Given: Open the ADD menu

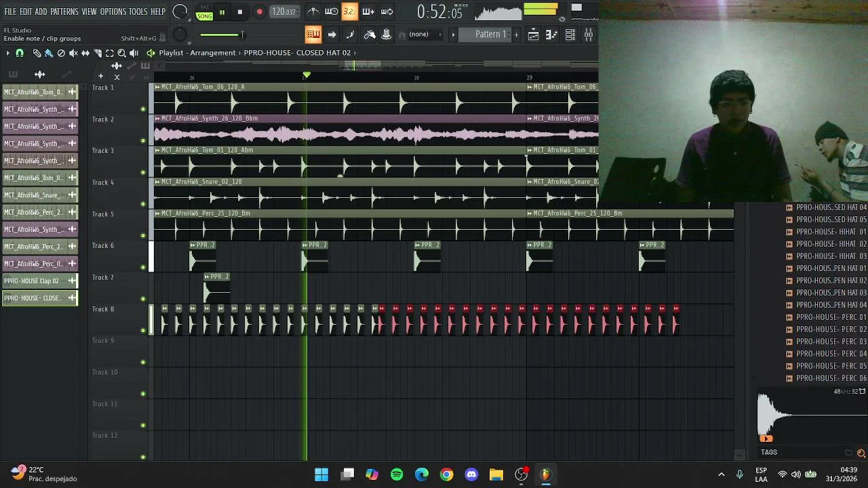Looking at the screenshot, I should pyautogui.click(x=41, y=12).
